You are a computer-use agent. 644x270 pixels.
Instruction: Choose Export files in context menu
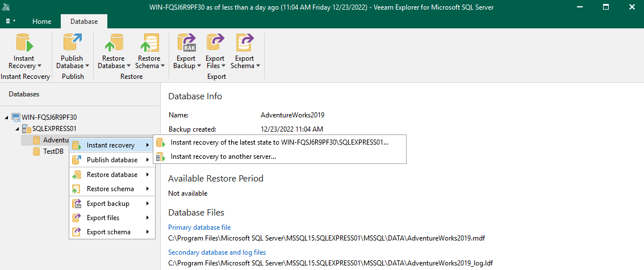112,218
